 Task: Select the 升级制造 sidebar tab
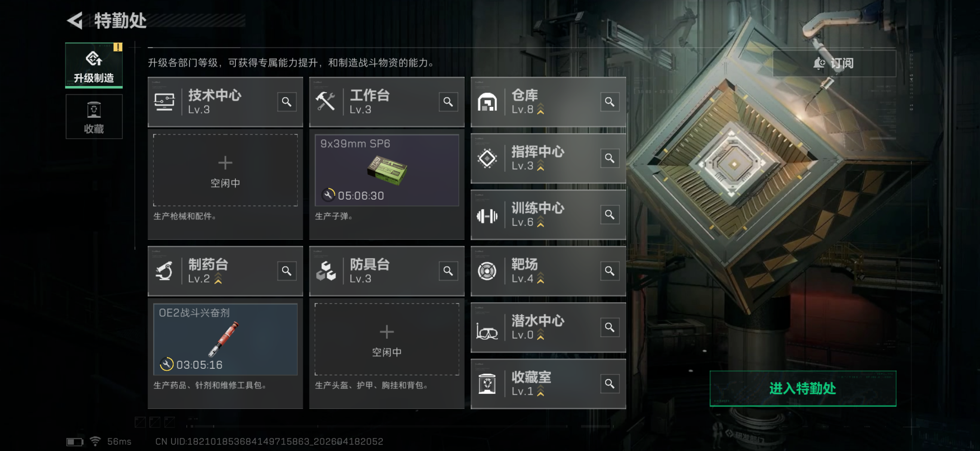[x=94, y=65]
